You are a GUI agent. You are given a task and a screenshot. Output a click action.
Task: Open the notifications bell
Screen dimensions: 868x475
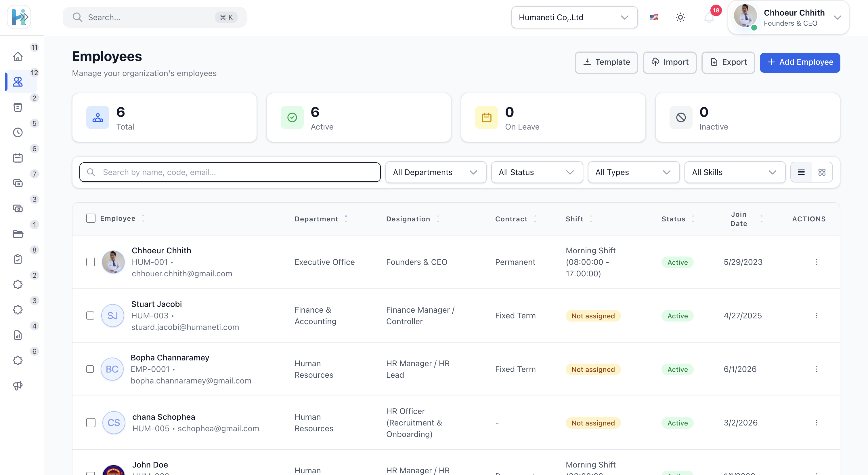point(709,17)
